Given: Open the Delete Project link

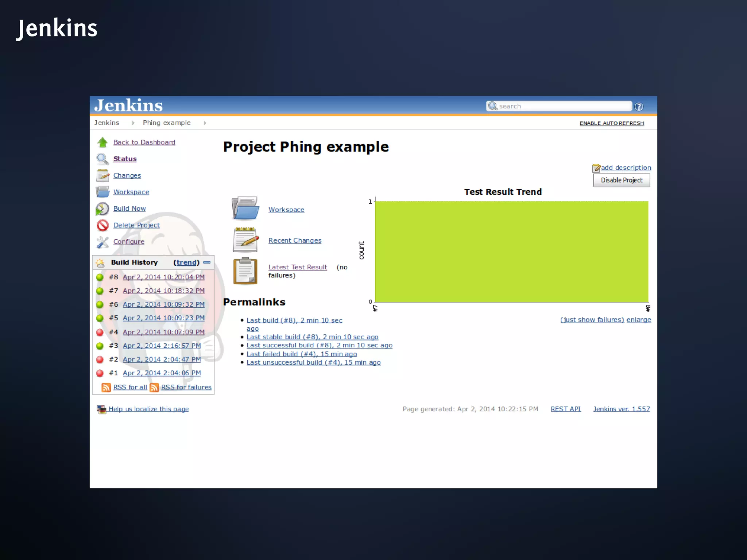Looking at the screenshot, I should pos(136,225).
